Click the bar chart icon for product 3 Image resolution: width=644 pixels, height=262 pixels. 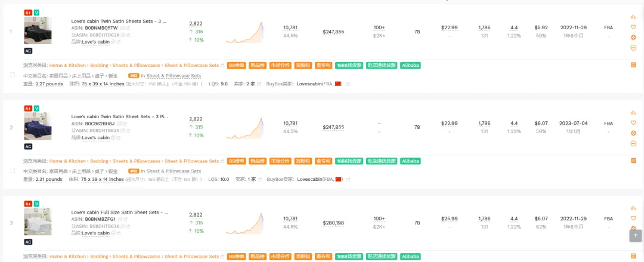(x=633, y=208)
